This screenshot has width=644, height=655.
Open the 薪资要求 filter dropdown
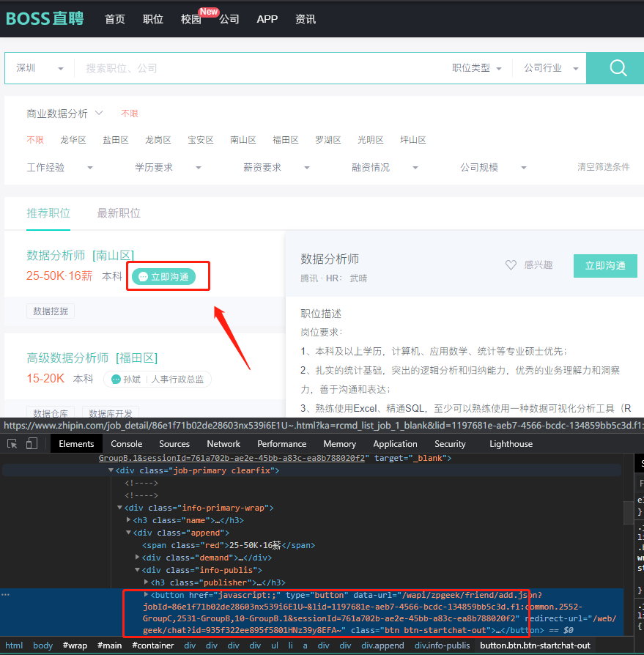[x=276, y=168]
